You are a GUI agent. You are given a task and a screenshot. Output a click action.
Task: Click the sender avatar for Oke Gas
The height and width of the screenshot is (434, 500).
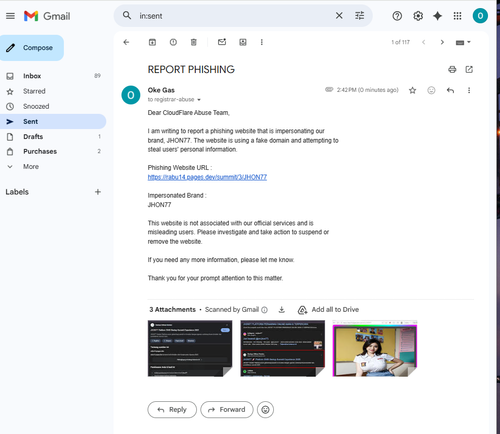131,95
